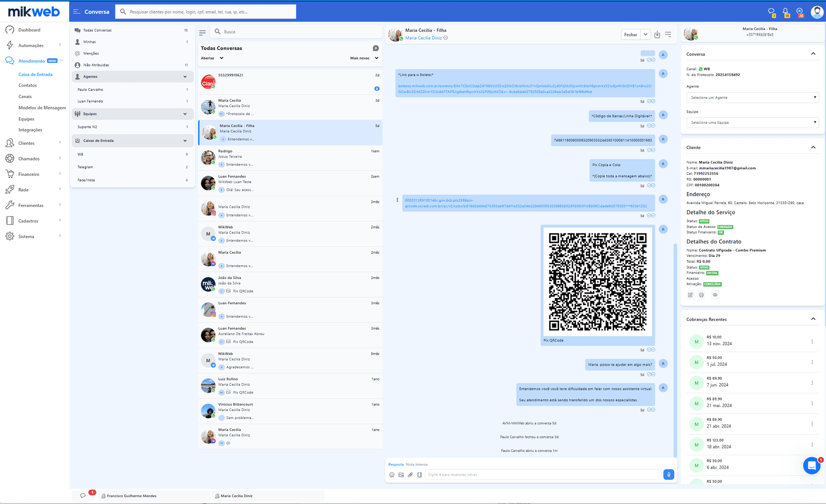This screenshot has height=504, width=826.
Task: Click the Fechar conversation button
Action: coord(630,35)
